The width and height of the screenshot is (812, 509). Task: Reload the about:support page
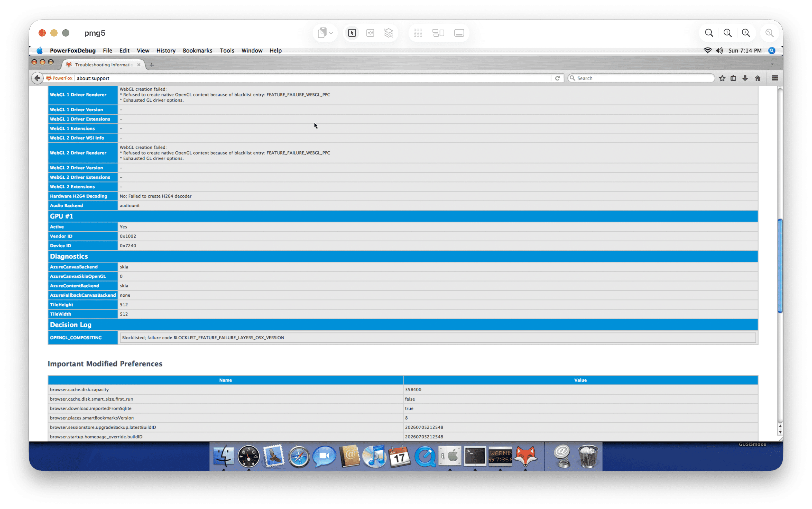[x=557, y=78]
